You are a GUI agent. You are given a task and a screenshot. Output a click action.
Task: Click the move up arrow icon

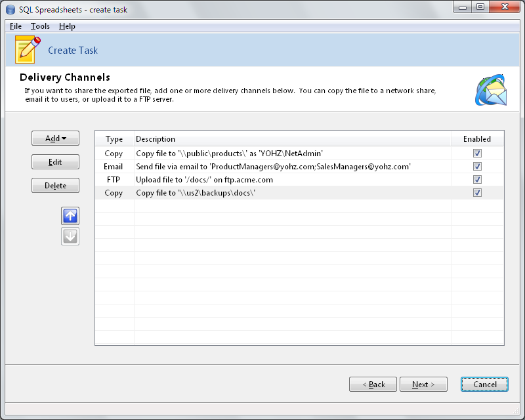coord(70,216)
